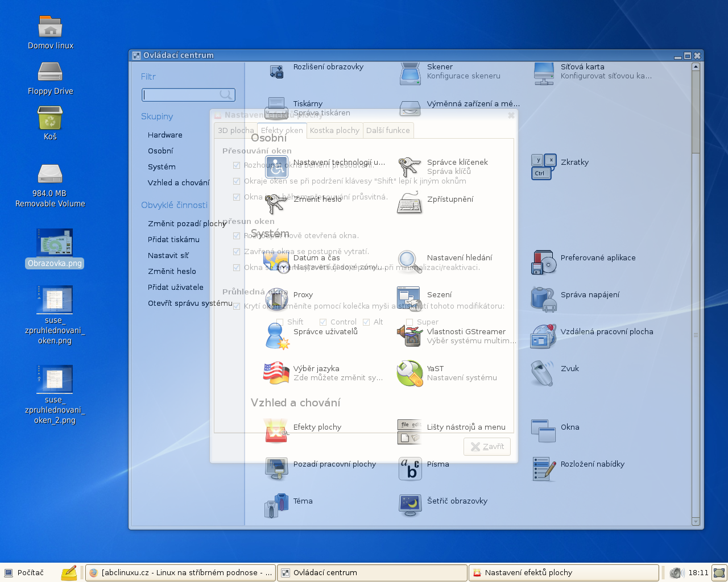Toggle Okraje oken Shift snapping checkbox
This screenshot has width=728, height=582.
coord(237,181)
